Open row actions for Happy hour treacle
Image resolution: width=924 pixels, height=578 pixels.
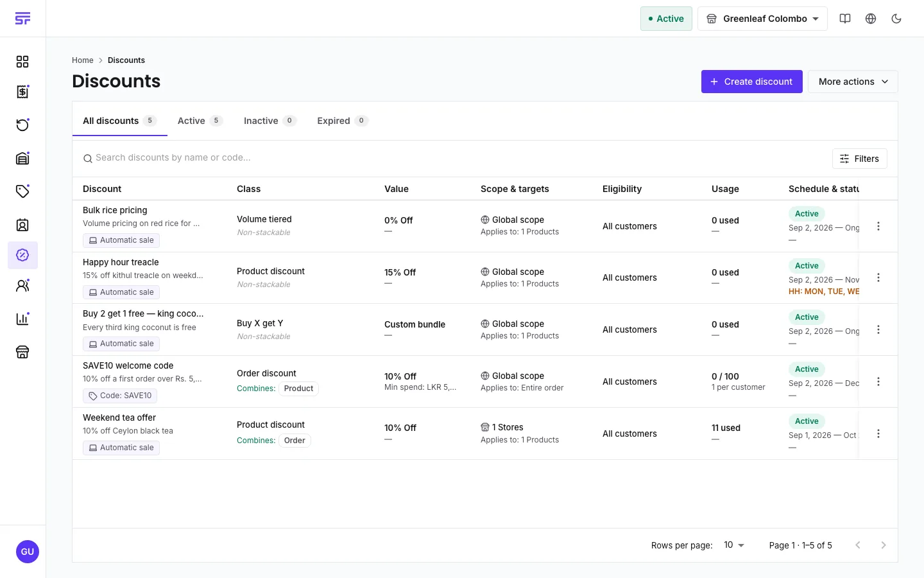click(x=878, y=277)
